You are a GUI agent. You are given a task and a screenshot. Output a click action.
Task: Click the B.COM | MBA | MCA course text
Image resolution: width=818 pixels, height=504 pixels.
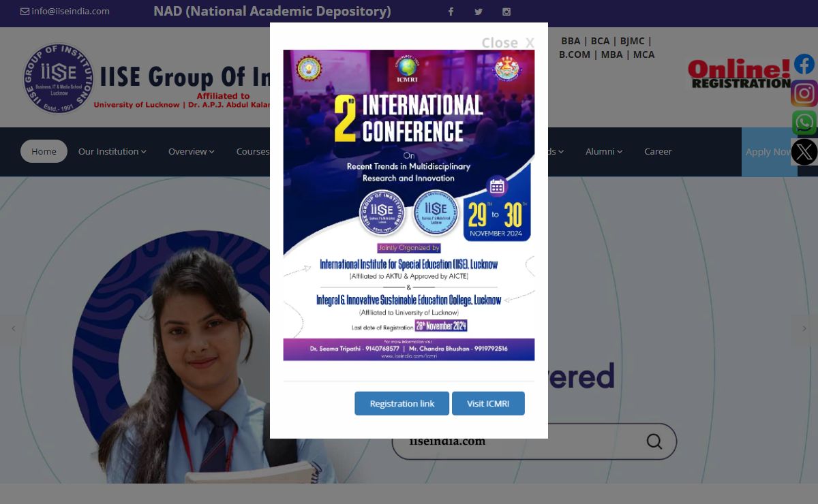(x=607, y=54)
